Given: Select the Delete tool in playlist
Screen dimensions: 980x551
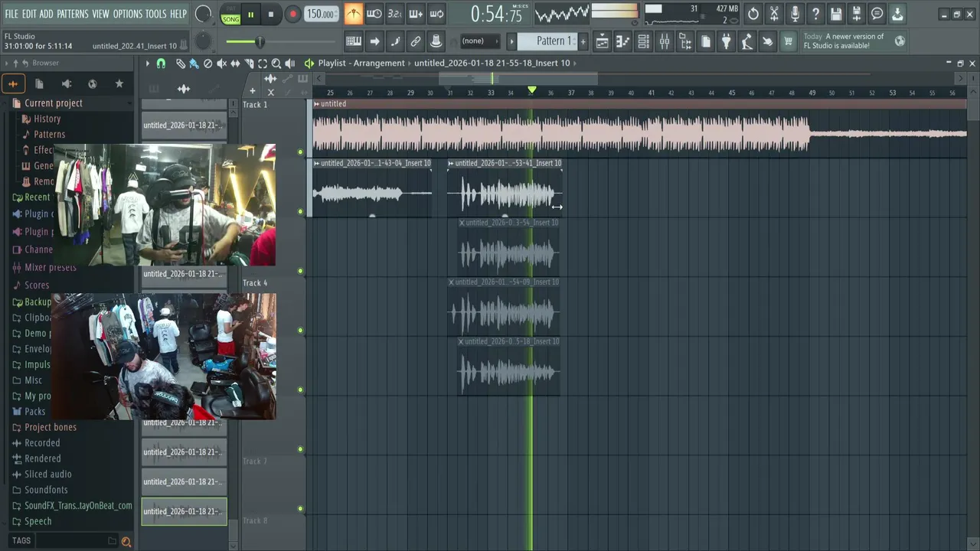Looking at the screenshot, I should [207, 64].
